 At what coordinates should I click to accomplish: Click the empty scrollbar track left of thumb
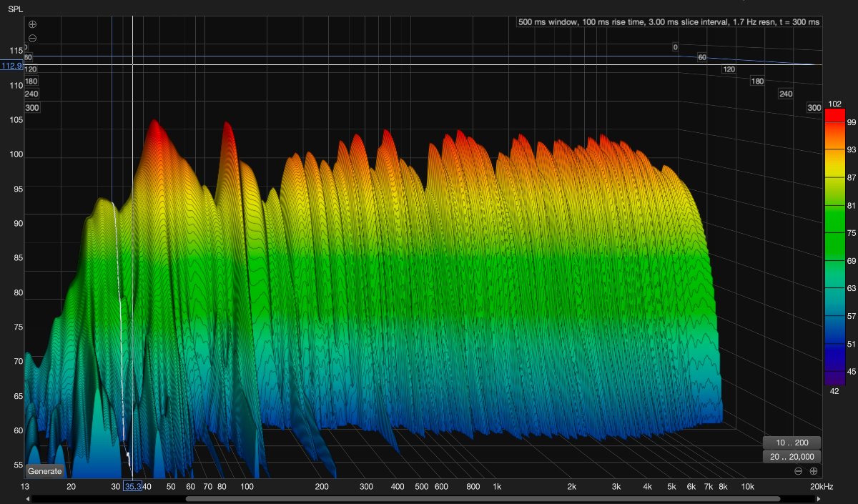tap(107, 498)
